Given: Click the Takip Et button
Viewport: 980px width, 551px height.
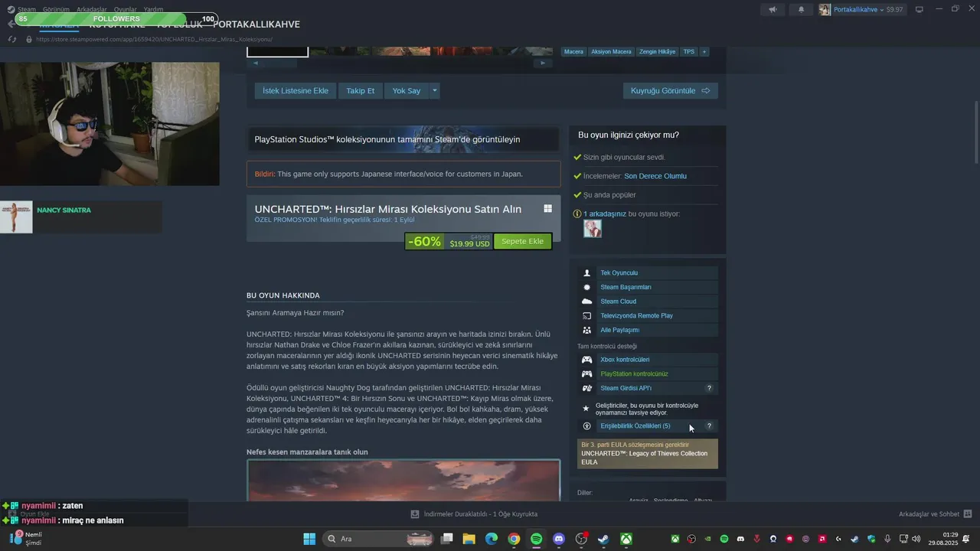Looking at the screenshot, I should [x=360, y=90].
